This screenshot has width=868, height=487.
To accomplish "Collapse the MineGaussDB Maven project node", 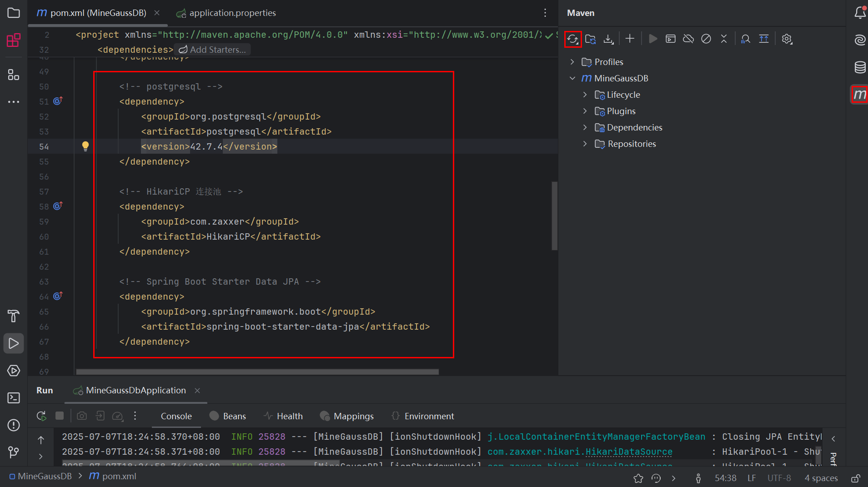I will click(572, 78).
